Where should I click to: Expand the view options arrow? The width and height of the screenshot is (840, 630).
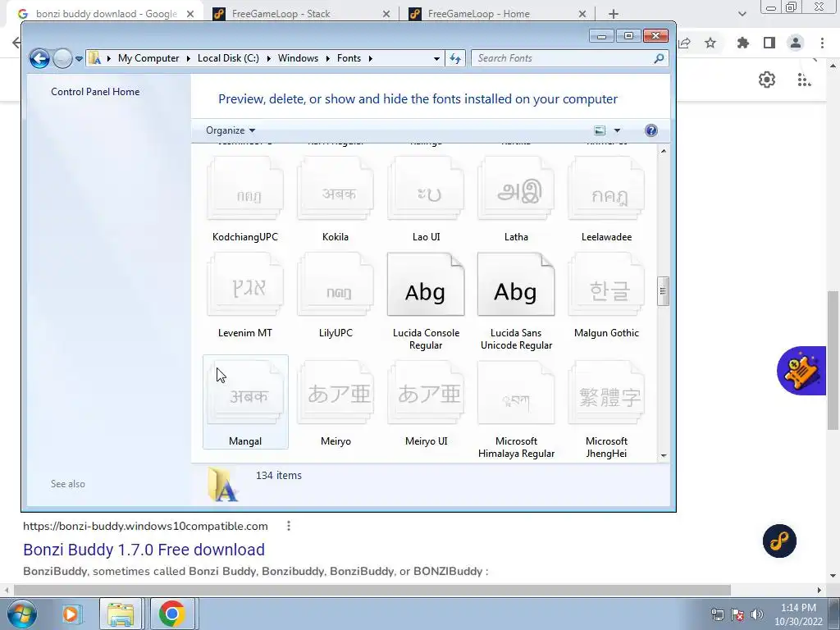[617, 130]
